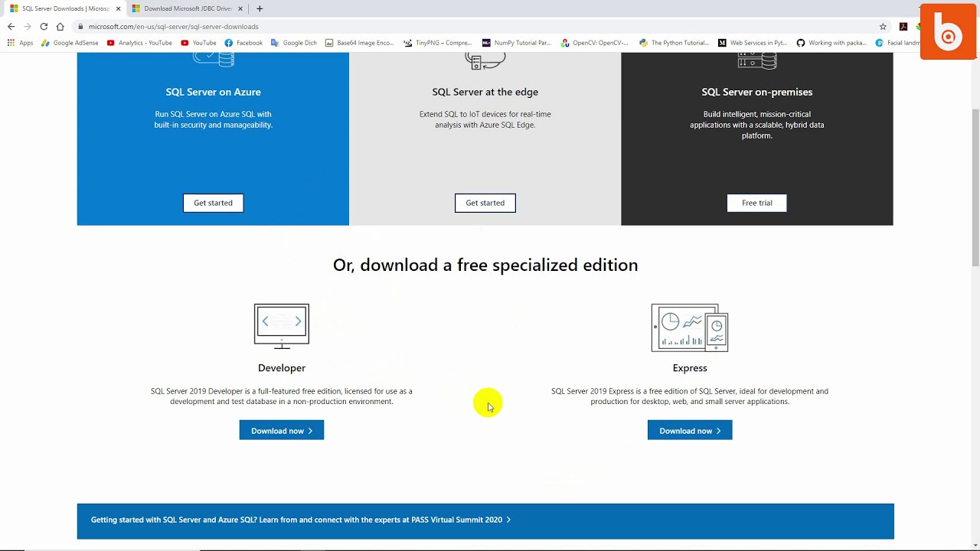980x551 pixels.
Task: Switch to the SQL Server Downloads tab
Action: [x=64, y=8]
